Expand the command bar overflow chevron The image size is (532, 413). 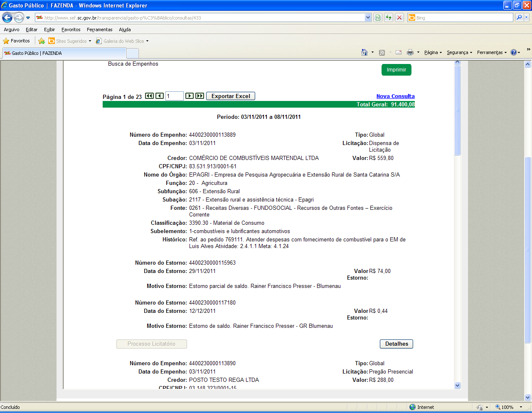coord(528,49)
